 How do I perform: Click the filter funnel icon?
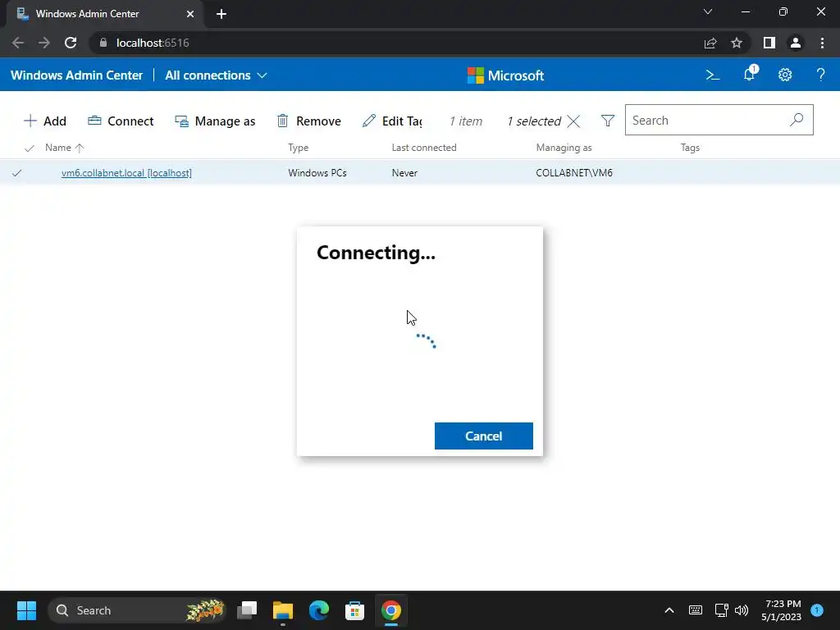pos(608,121)
